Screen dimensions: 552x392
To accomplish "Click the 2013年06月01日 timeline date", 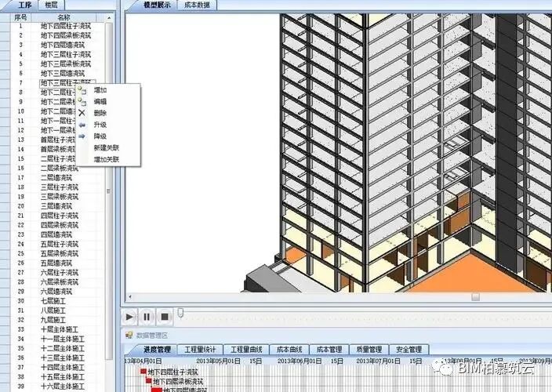I will [x=300, y=361].
